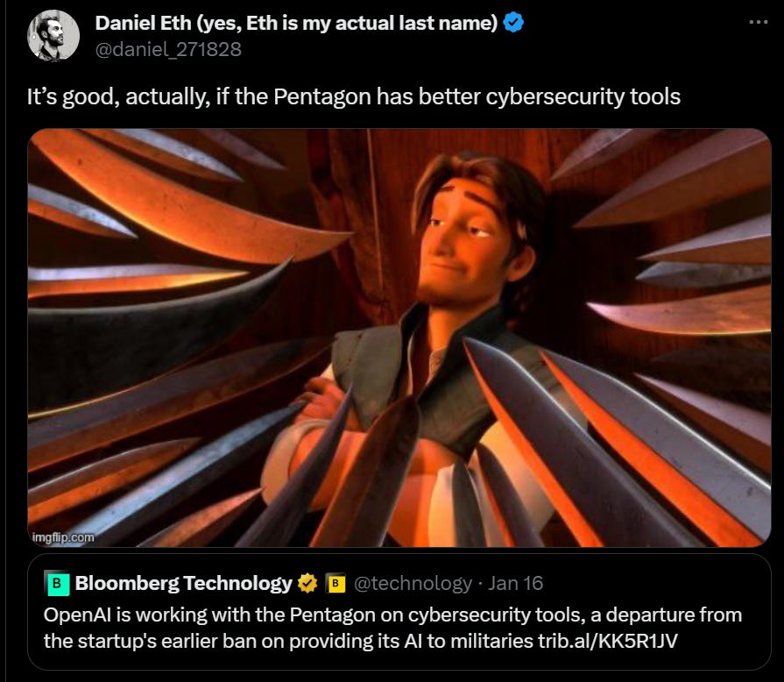Image resolution: width=784 pixels, height=682 pixels.
Task: Click the Daniel Eth display name
Action: pyautogui.click(x=296, y=23)
